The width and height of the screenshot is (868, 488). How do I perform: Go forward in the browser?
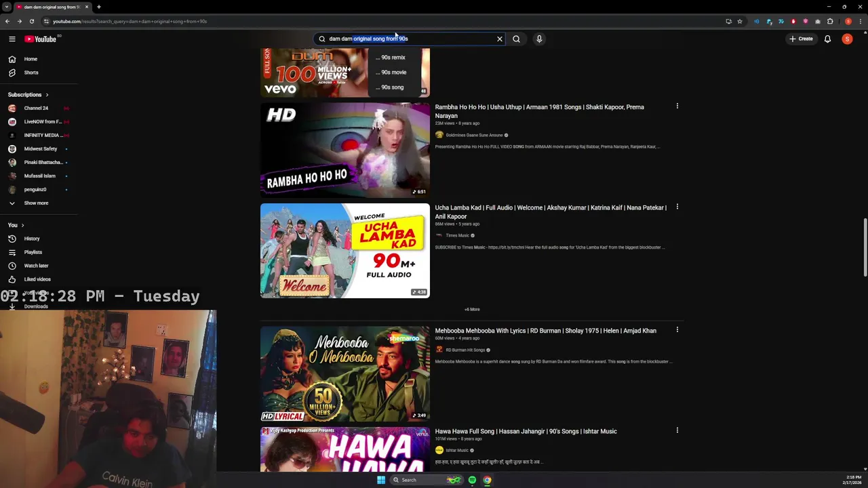[x=20, y=21]
